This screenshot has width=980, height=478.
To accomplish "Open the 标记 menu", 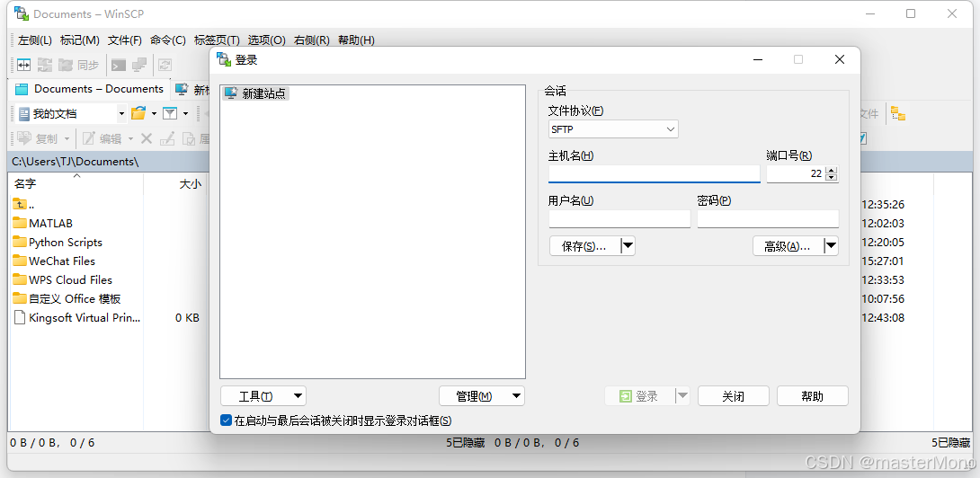I will point(80,40).
